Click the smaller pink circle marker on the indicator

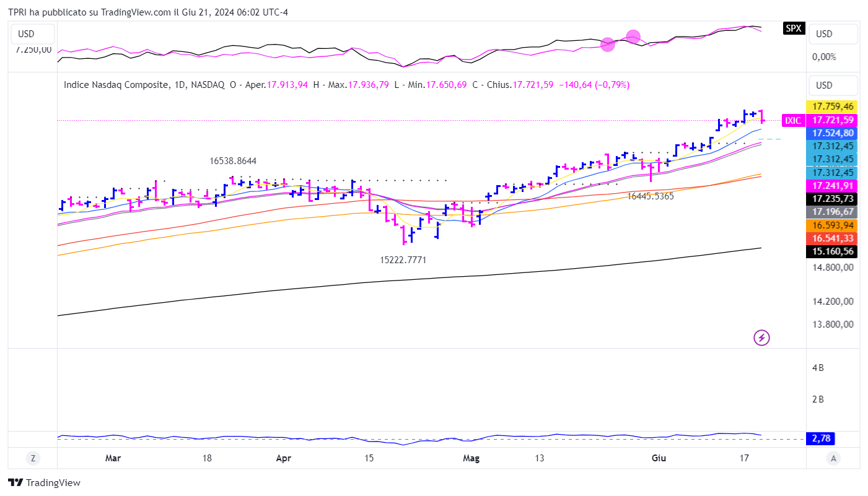pos(608,44)
